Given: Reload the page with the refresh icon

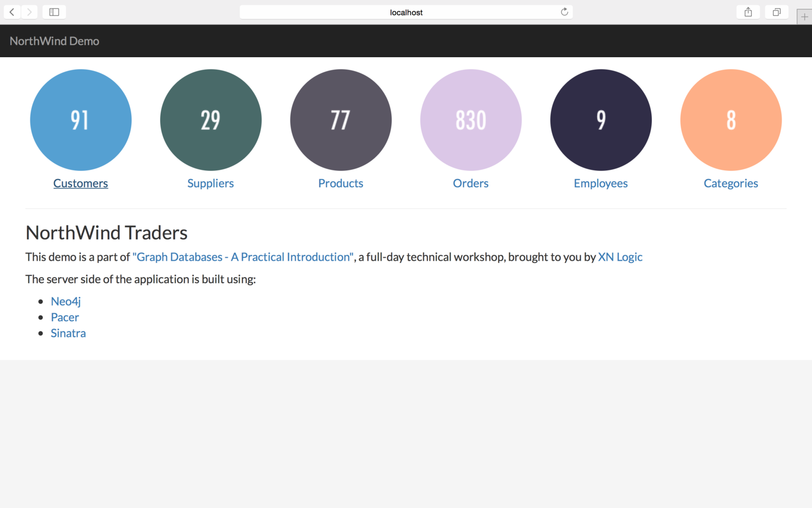Looking at the screenshot, I should coord(564,12).
